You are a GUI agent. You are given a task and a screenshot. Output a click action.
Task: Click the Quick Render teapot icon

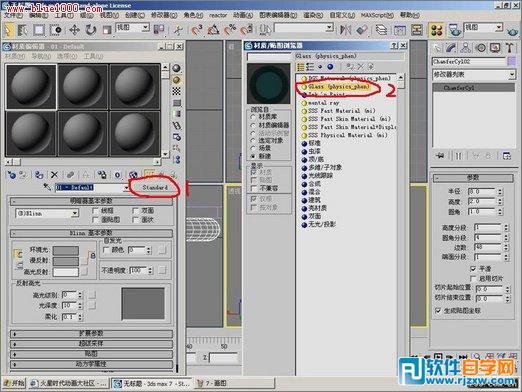point(513,32)
